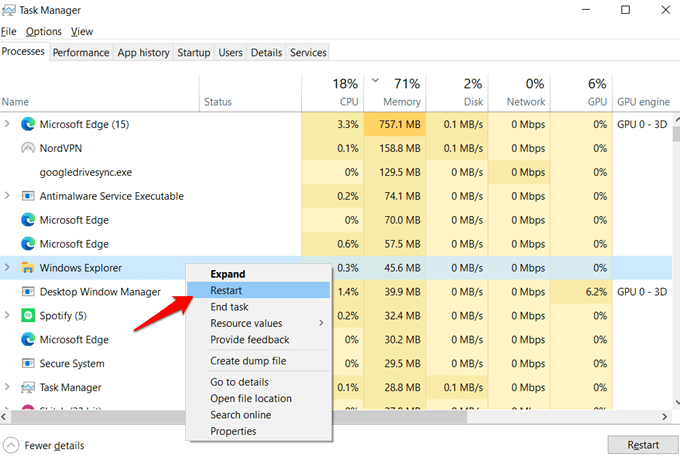Click the Desktop Window Manager icon
Viewport: 680px width, 462px height.
[28, 292]
